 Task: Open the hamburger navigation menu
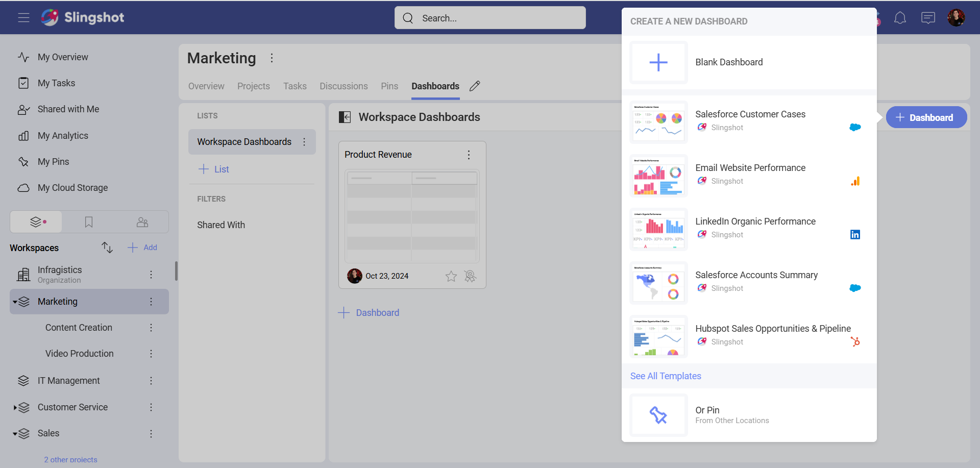(23, 17)
